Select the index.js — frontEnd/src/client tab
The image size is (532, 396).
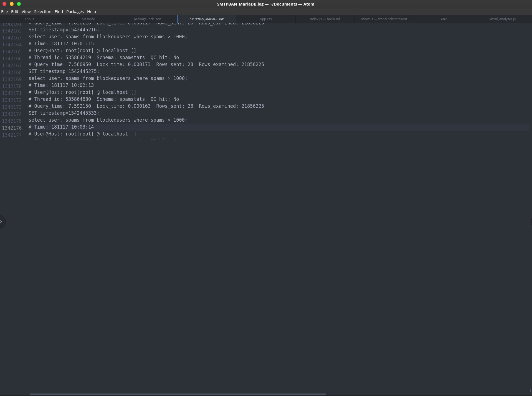tap(384, 19)
